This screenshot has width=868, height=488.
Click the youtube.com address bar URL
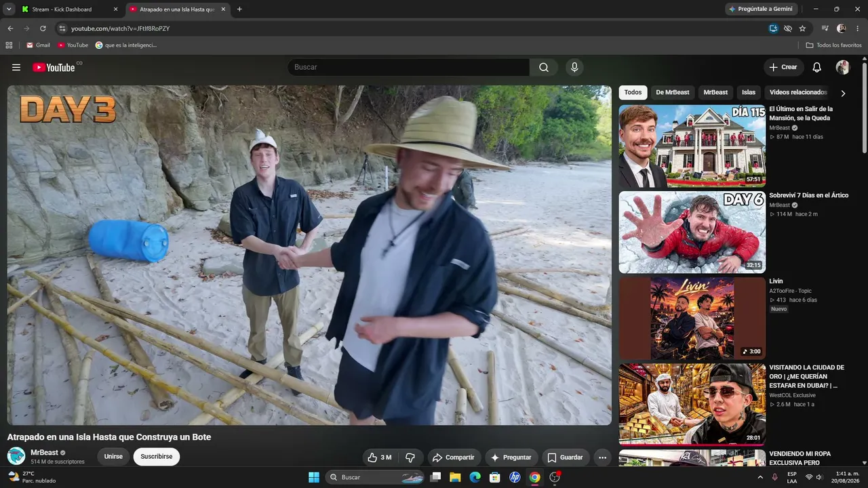[x=120, y=28]
